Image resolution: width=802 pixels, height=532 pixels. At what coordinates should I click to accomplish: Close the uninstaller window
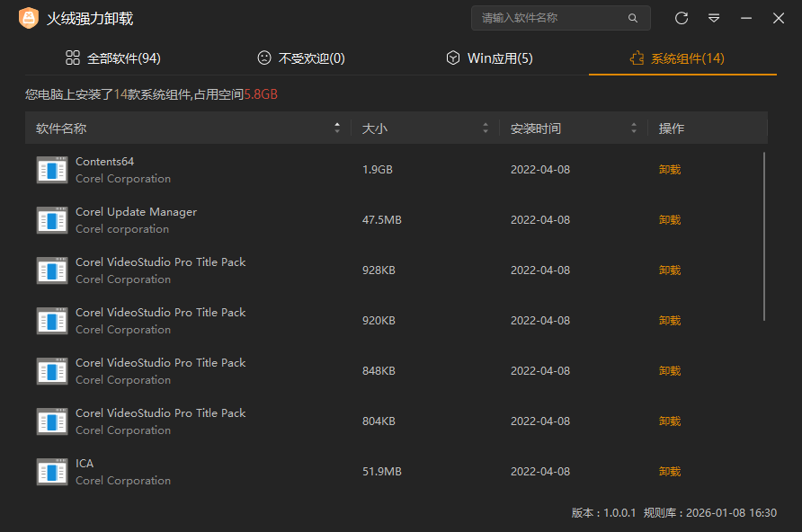779,18
